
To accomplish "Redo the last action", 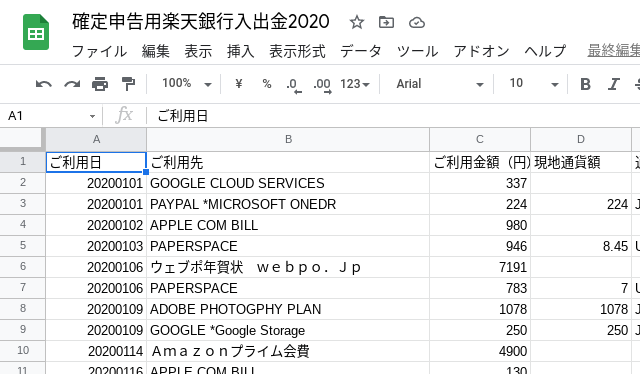I will coord(72,84).
